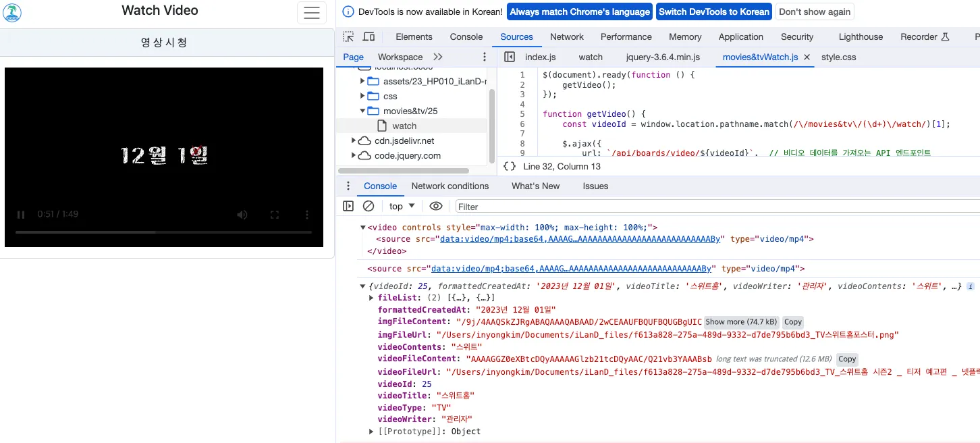Viewport: 980px width, 443px height.
Task: Copy the videoFileContent value
Action: click(x=847, y=359)
